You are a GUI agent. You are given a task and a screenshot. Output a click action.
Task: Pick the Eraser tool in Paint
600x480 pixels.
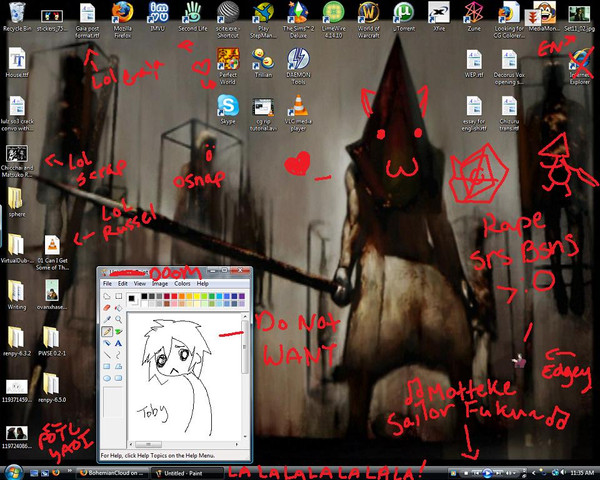[107, 308]
